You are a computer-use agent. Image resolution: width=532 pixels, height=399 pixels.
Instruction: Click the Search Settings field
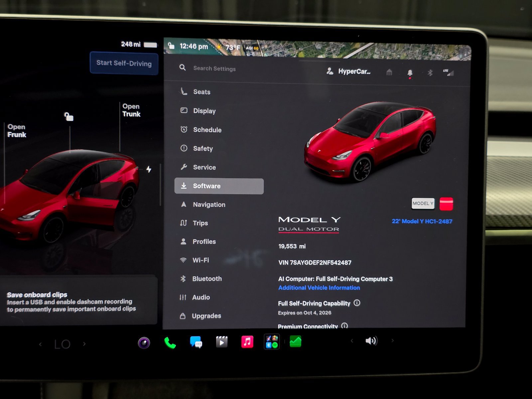pyautogui.click(x=214, y=68)
